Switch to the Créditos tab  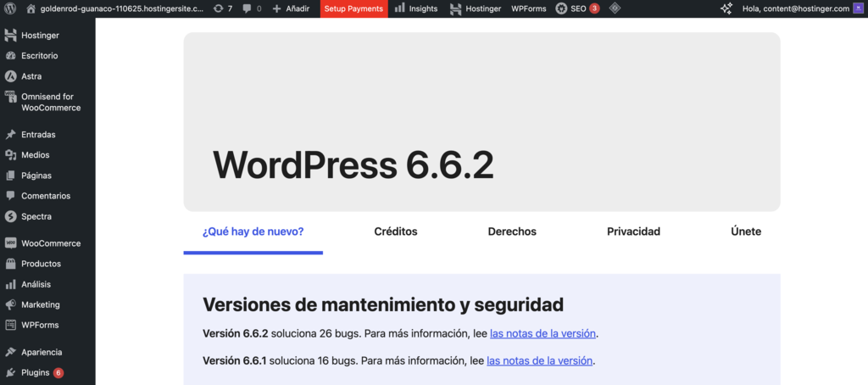pos(396,232)
